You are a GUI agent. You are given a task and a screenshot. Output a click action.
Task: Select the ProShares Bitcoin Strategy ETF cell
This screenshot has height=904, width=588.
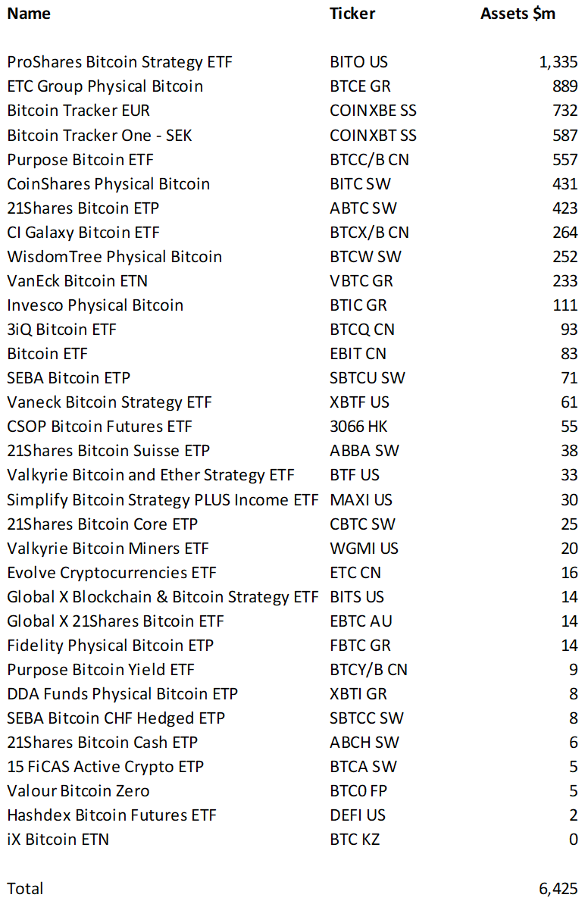119,62
